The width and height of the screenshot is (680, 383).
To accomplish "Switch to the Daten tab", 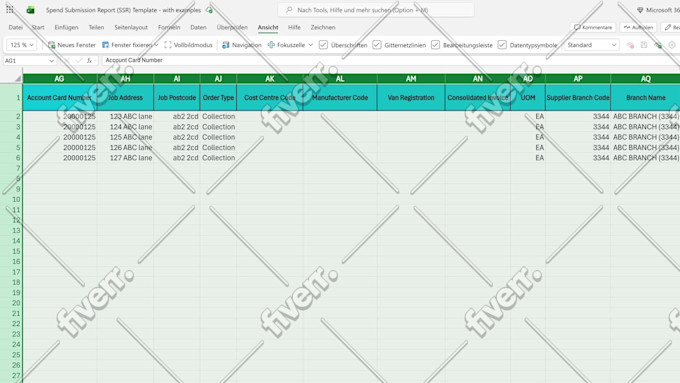I will 198,27.
